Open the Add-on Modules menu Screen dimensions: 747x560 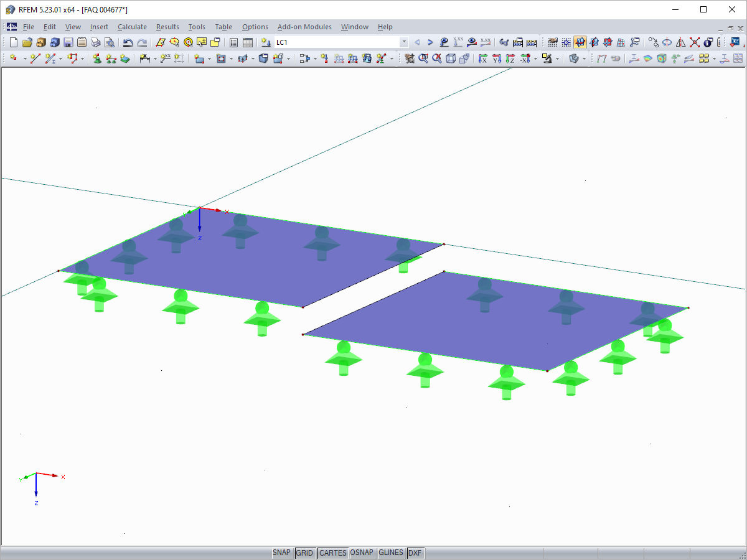pos(304,27)
